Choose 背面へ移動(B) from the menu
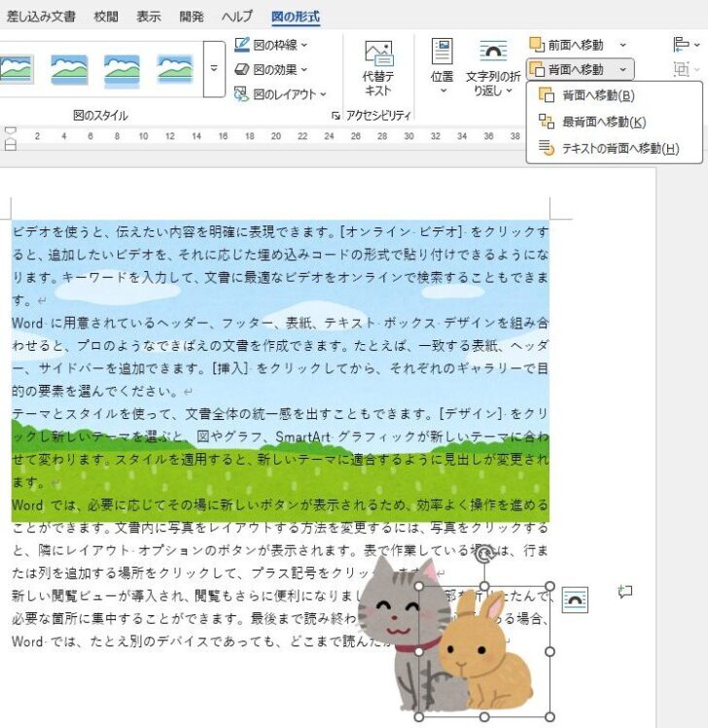The image size is (708, 728). (x=615, y=95)
